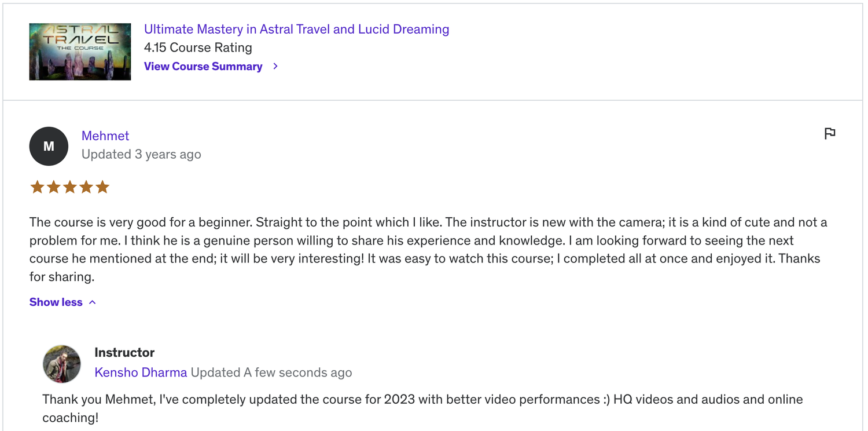This screenshot has height=431, width=868.
Task: Click the Updated 3 years ago timestamp
Action: tap(141, 154)
